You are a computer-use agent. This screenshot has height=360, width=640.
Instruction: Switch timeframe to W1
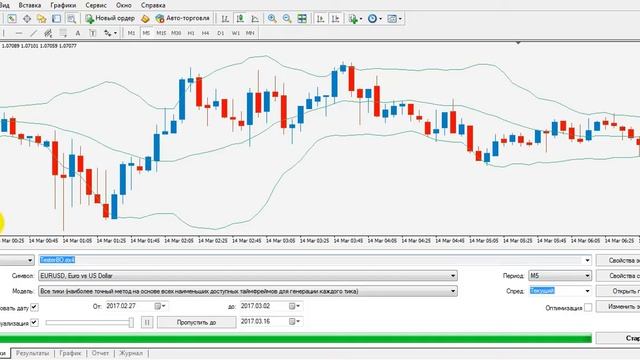236,33
